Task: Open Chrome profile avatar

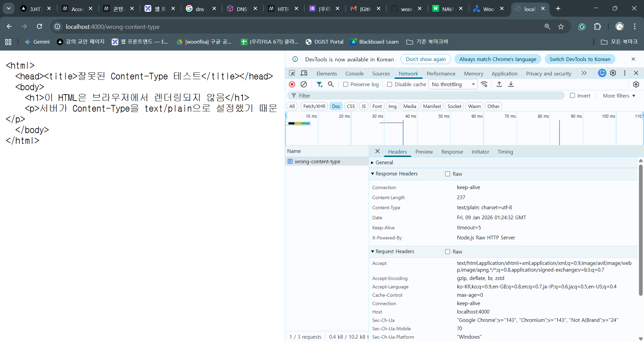Action: 620,26
